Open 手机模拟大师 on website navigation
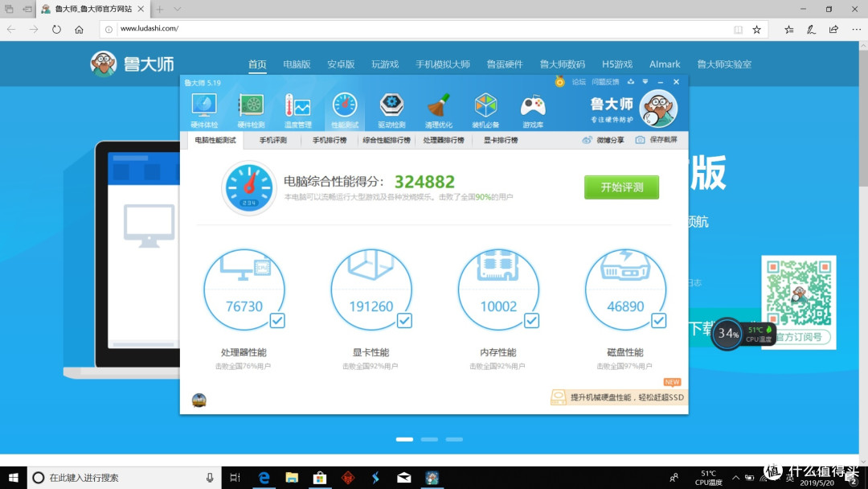 coord(443,64)
